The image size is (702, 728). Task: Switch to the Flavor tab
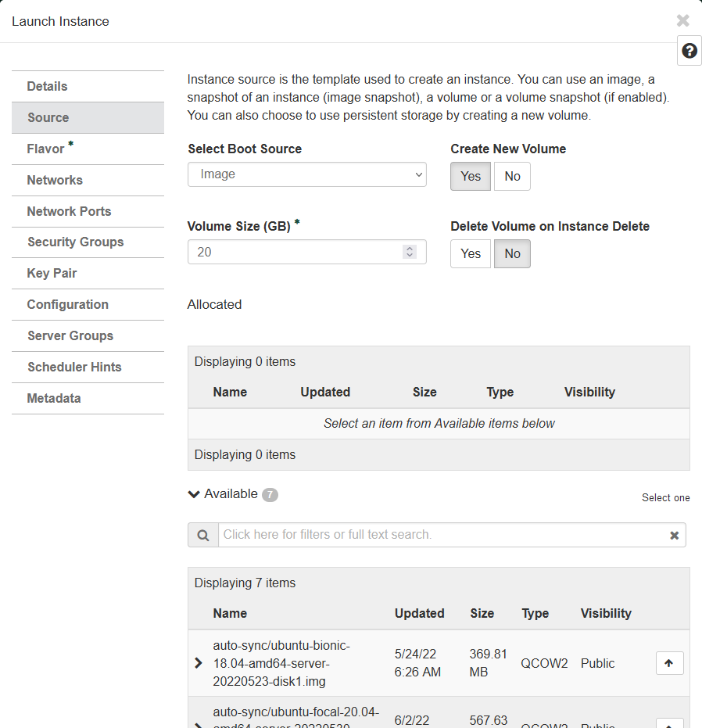pyautogui.click(x=46, y=149)
